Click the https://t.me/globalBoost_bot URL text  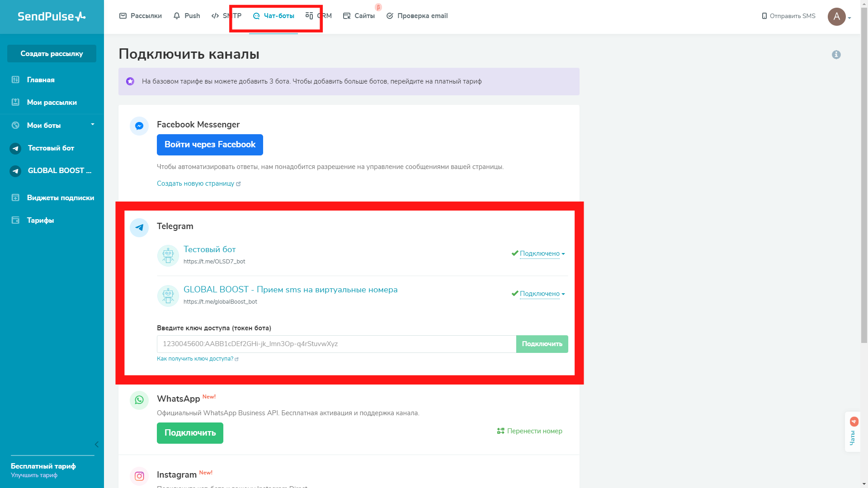click(x=220, y=302)
